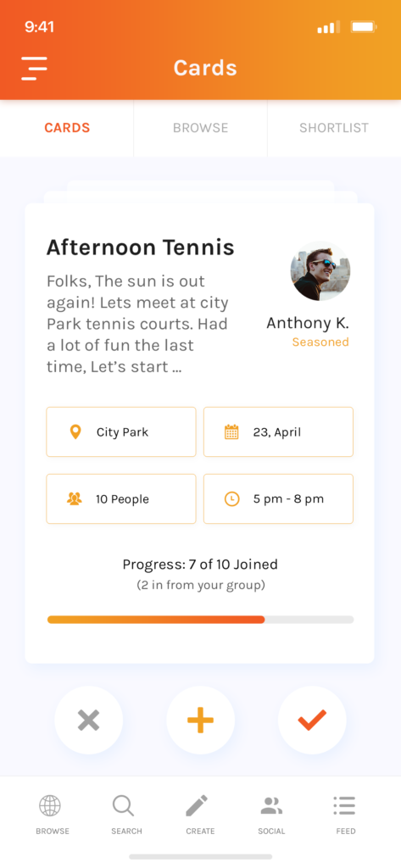
Task: Tap the City Park location chip
Action: point(120,431)
